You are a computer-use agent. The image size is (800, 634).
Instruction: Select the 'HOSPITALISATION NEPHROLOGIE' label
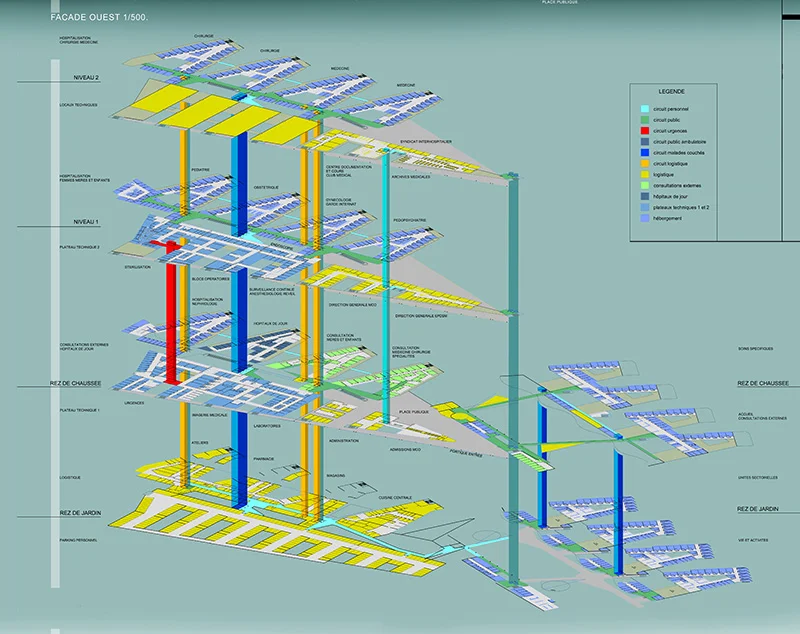tap(207, 301)
